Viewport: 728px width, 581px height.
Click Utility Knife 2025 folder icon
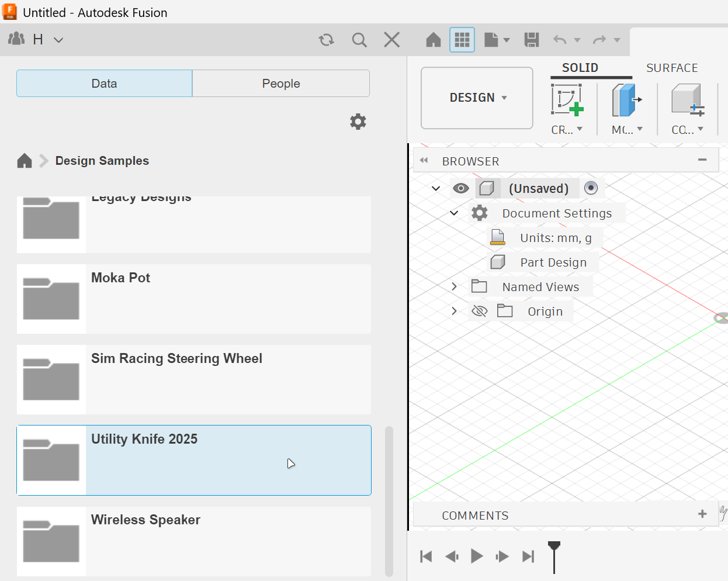tap(51, 460)
